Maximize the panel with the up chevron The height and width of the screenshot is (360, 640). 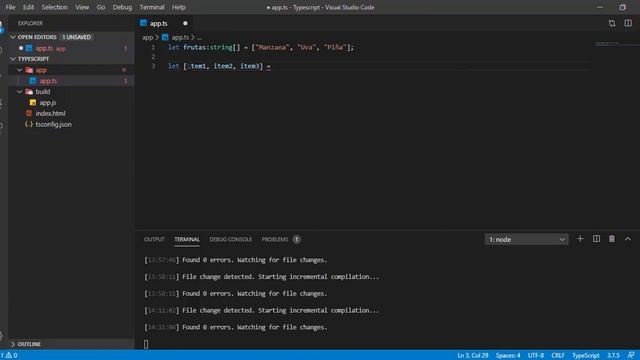[x=628, y=239]
